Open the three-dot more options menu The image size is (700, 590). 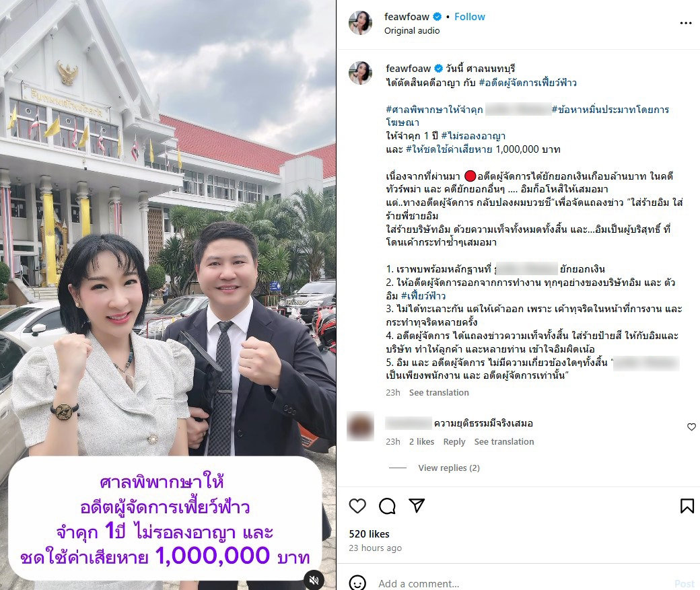point(686,23)
